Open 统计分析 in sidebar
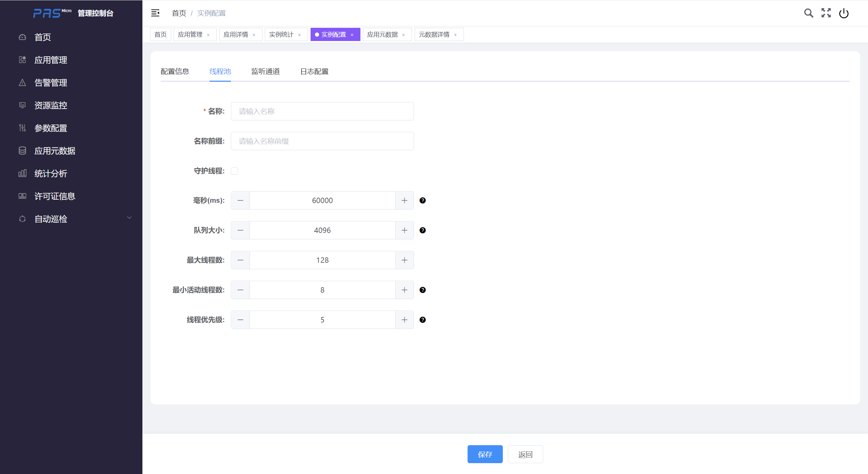This screenshot has height=474, width=868. pyautogui.click(x=51, y=174)
